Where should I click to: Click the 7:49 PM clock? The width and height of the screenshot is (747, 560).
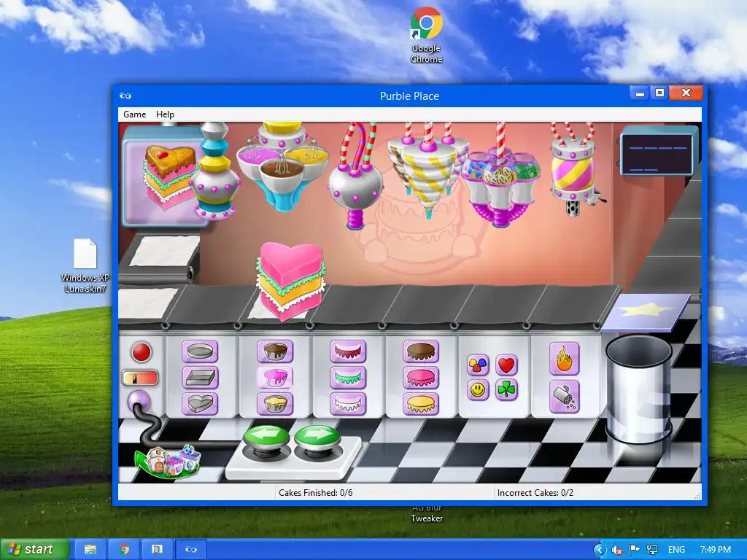click(x=716, y=550)
